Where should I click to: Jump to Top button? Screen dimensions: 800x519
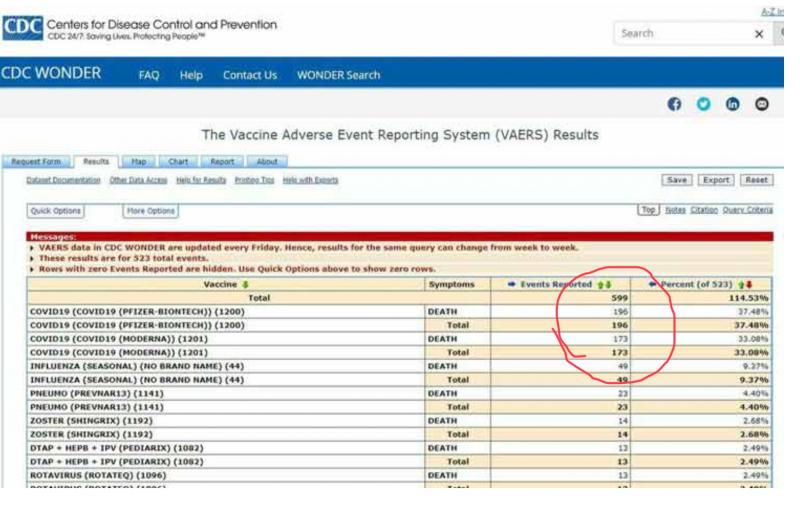point(648,210)
